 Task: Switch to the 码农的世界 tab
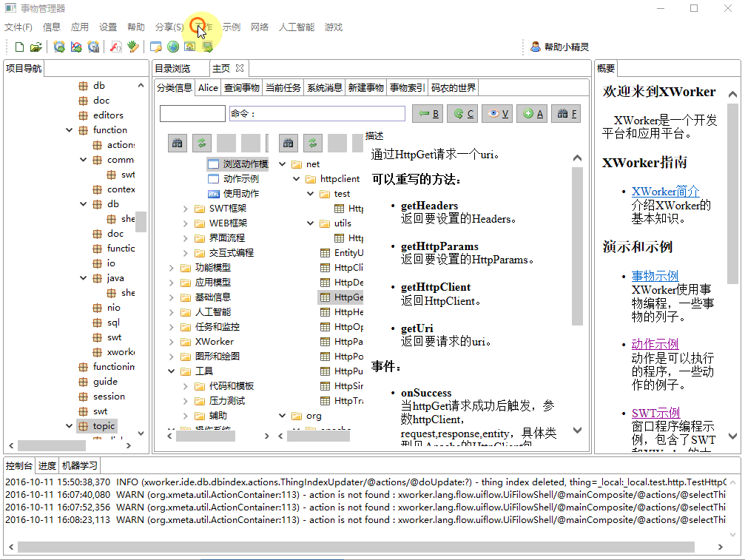[x=454, y=88]
